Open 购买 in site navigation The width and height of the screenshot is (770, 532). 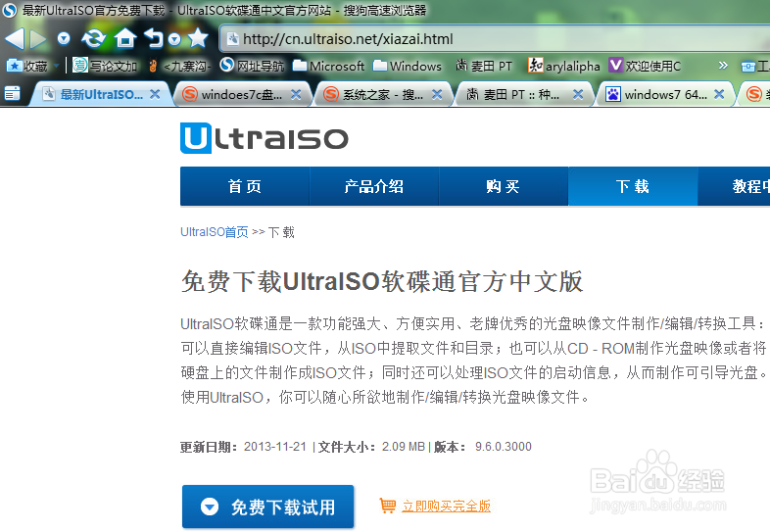click(x=503, y=186)
